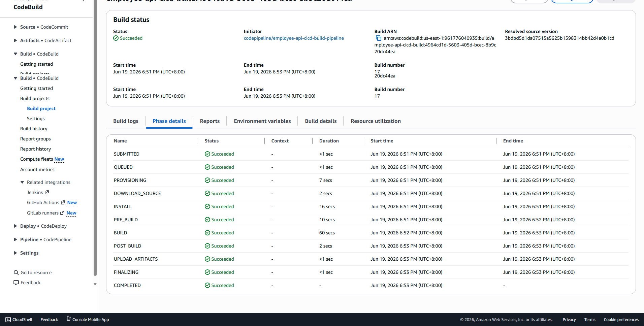Image resolution: width=644 pixels, height=326 pixels.
Task: Click the sidebar vertical scrollbar
Action: [x=95, y=138]
